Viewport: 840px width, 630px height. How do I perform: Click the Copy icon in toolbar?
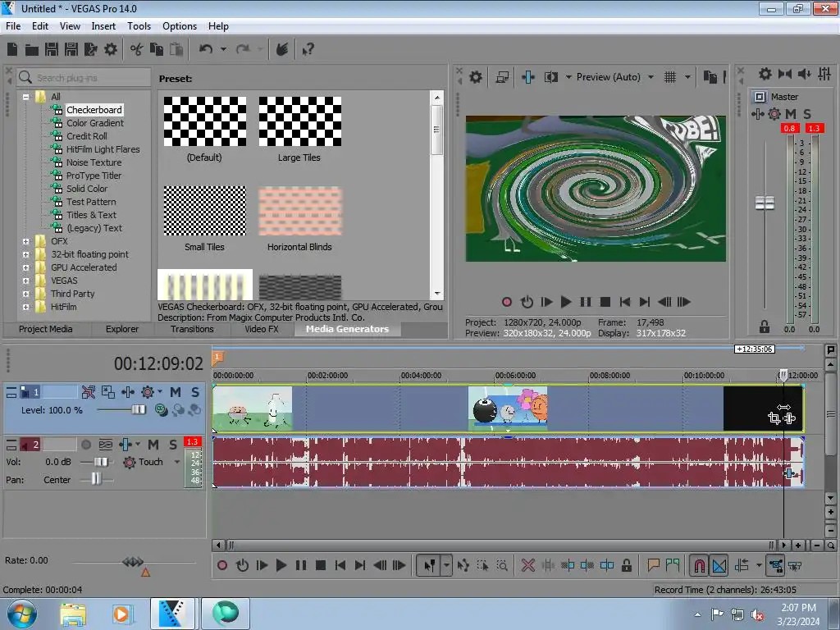point(157,50)
